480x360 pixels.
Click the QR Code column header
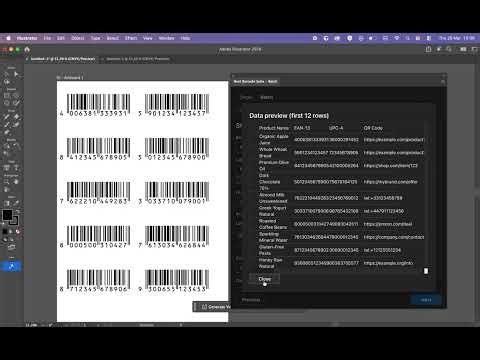click(x=373, y=128)
